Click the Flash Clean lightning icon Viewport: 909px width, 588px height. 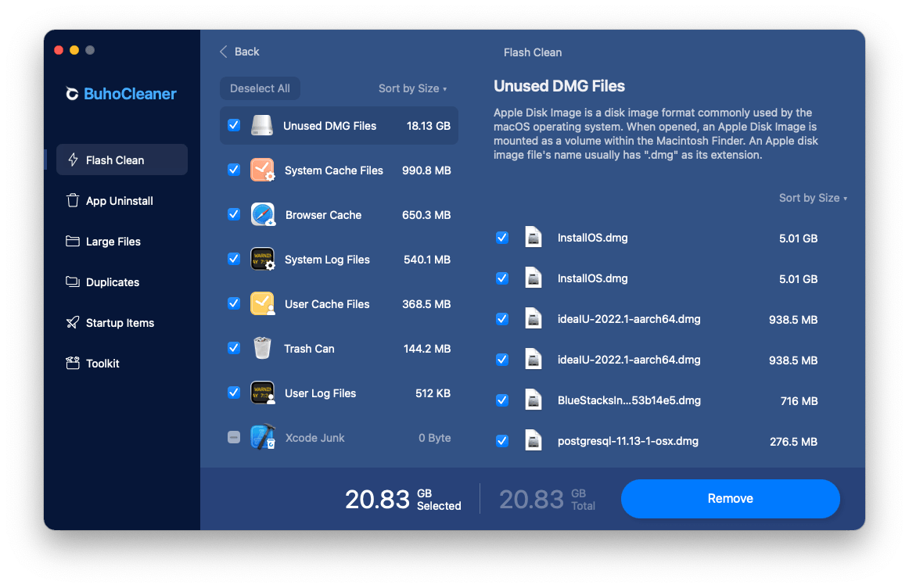click(x=73, y=160)
